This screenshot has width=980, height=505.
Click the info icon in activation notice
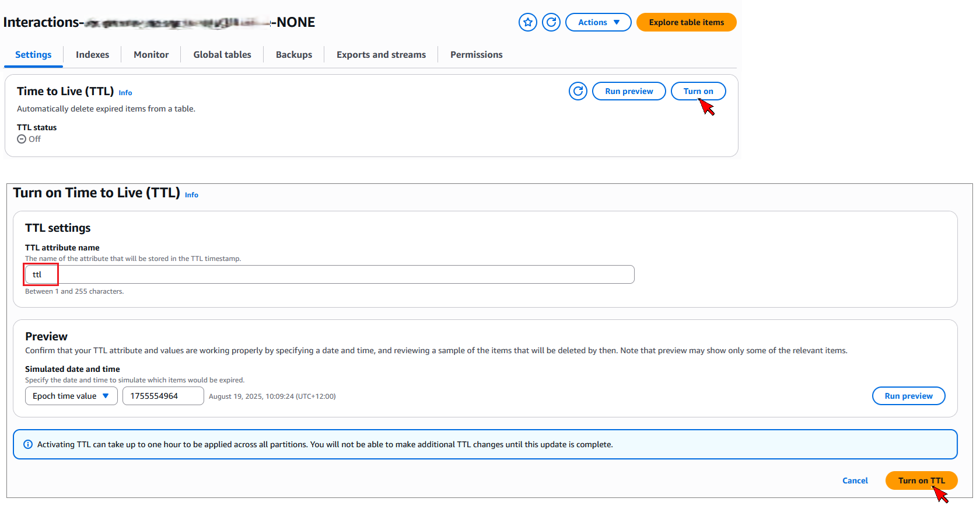(x=28, y=444)
